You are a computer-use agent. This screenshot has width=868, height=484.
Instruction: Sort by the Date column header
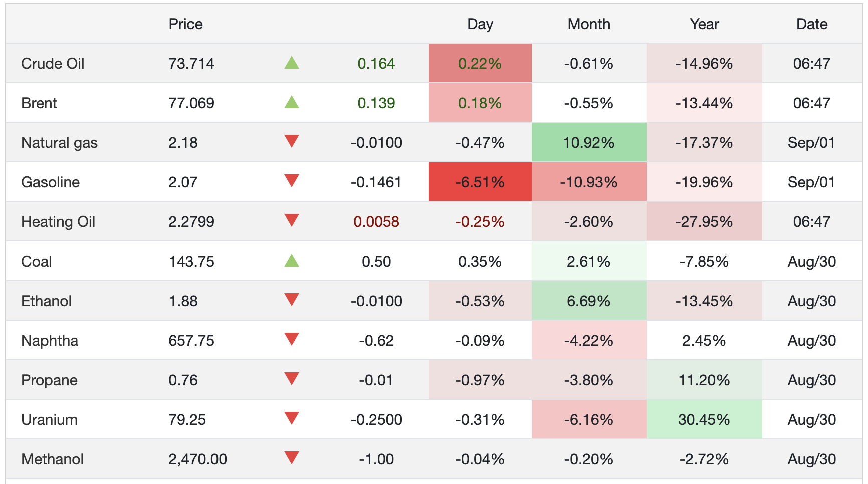click(x=812, y=24)
